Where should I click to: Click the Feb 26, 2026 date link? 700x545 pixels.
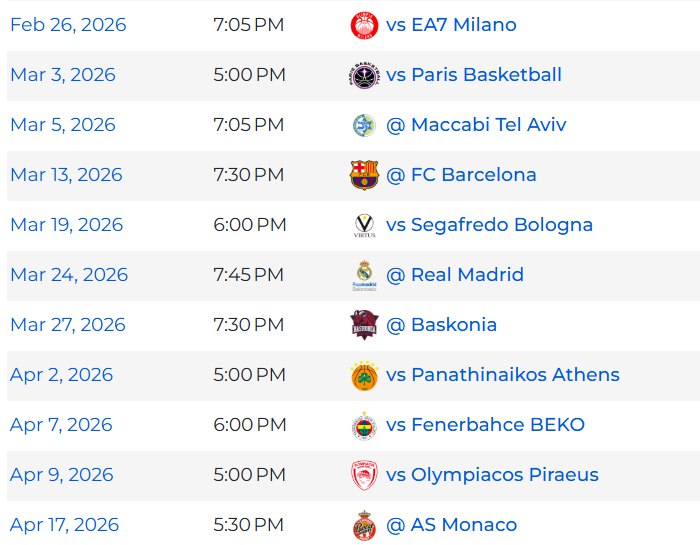click(x=68, y=25)
